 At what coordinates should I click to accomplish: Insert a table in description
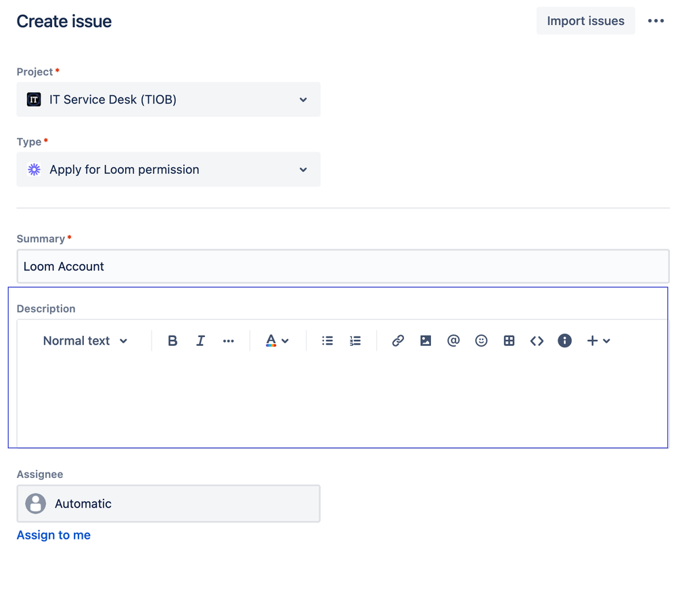point(509,340)
